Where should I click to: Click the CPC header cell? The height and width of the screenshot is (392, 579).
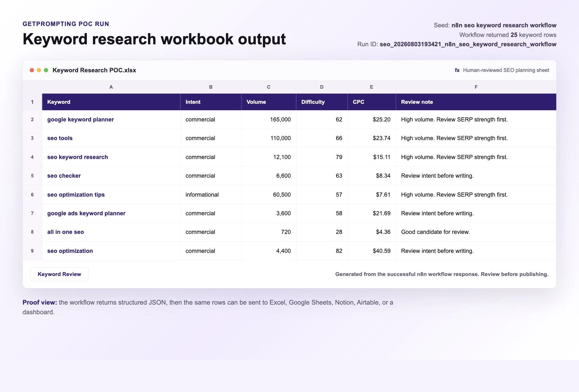pos(372,102)
